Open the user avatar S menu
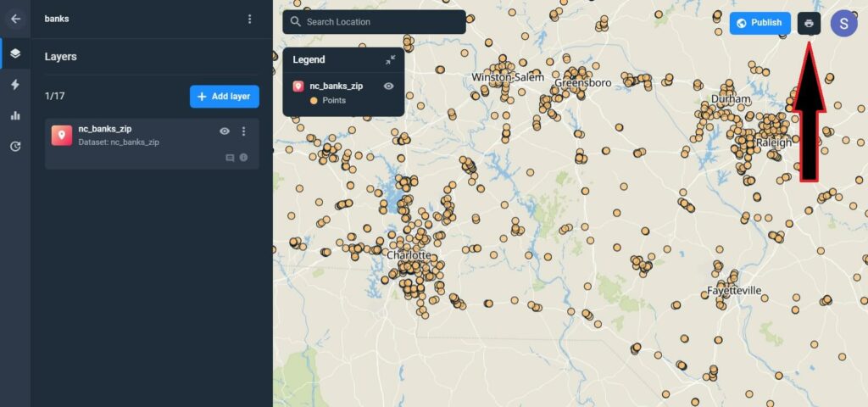This screenshot has height=407, width=868. [843, 23]
